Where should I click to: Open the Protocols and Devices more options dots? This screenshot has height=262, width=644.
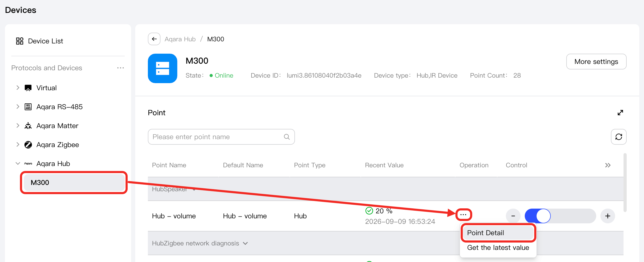[121, 68]
